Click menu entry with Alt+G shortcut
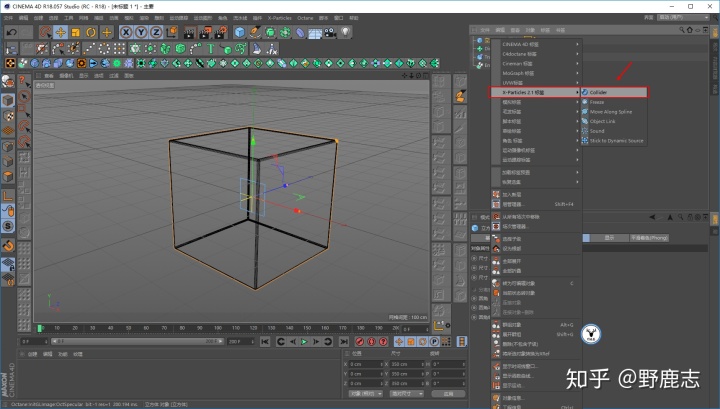Image resolution: width=720 pixels, height=409 pixels. pyautogui.click(x=536, y=325)
